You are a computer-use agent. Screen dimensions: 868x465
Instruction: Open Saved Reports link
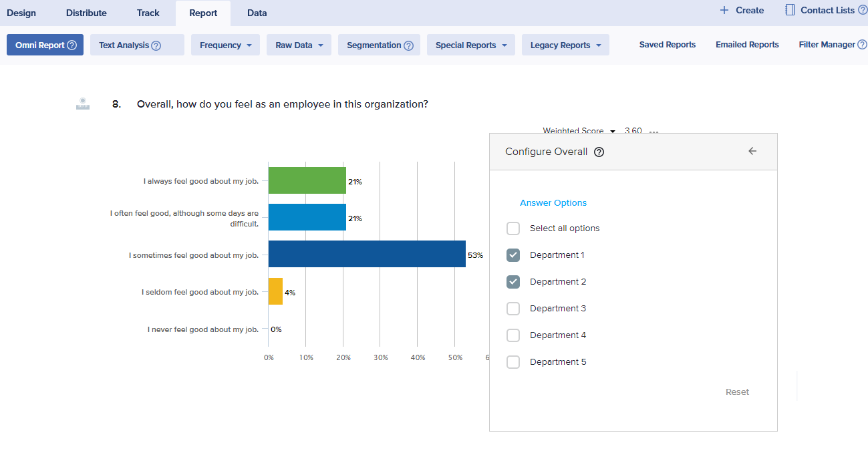point(667,45)
